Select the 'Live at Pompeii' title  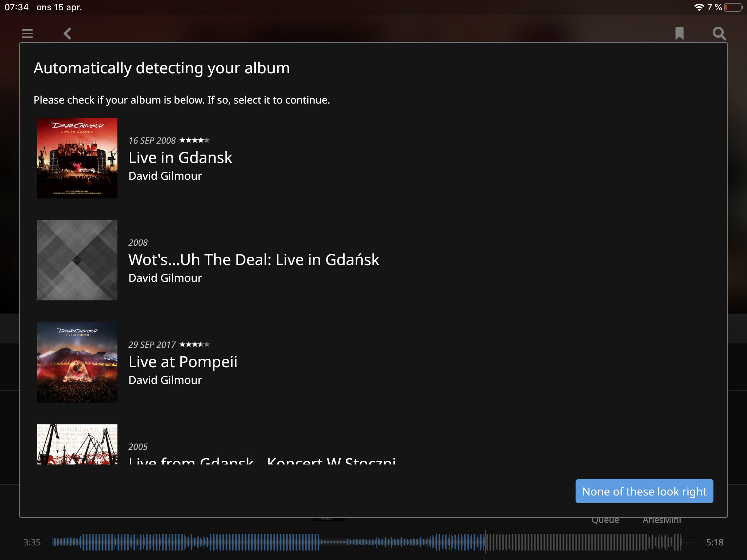point(183,362)
